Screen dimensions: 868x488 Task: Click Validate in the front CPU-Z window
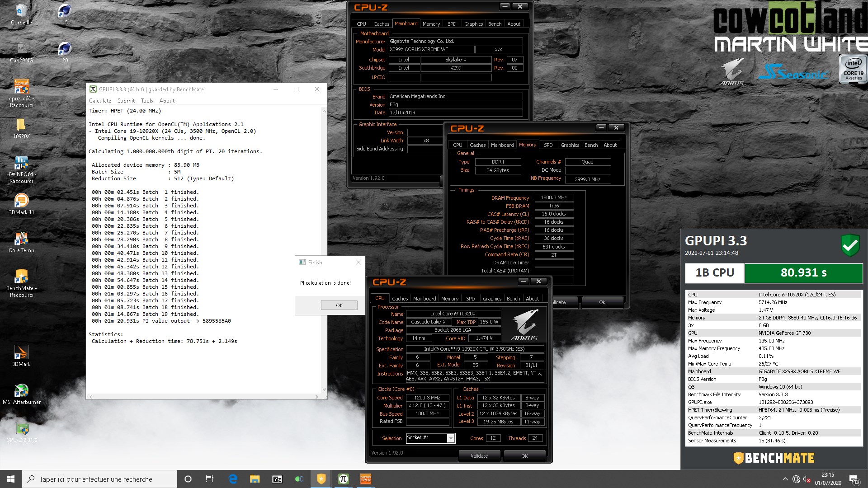tap(479, 456)
